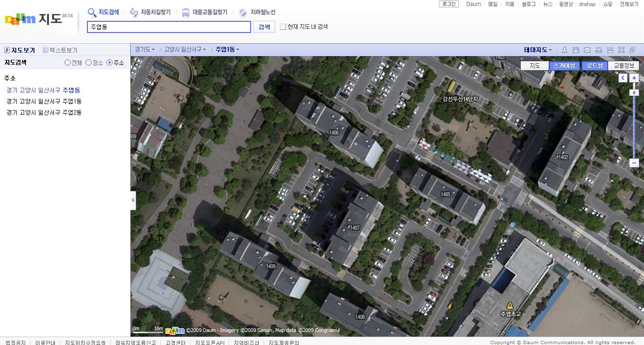This screenshot has width=644, height=345.
Task: Open the 쇼핑 shopping link
Action: click(x=608, y=4)
